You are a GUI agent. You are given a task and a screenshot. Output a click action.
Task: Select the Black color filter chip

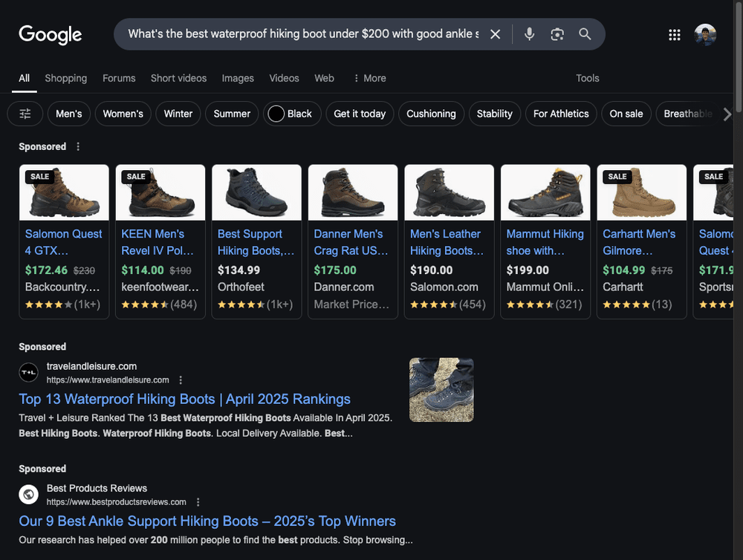[292, 114]
